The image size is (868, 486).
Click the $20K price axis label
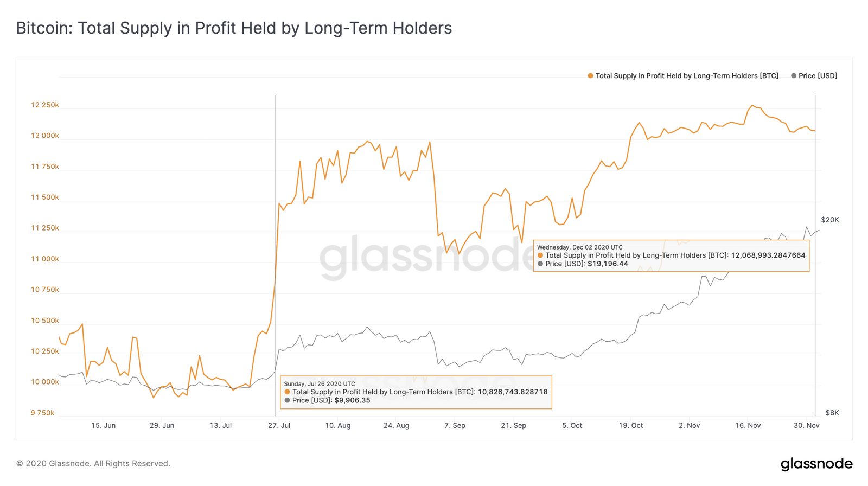point(830,220)
